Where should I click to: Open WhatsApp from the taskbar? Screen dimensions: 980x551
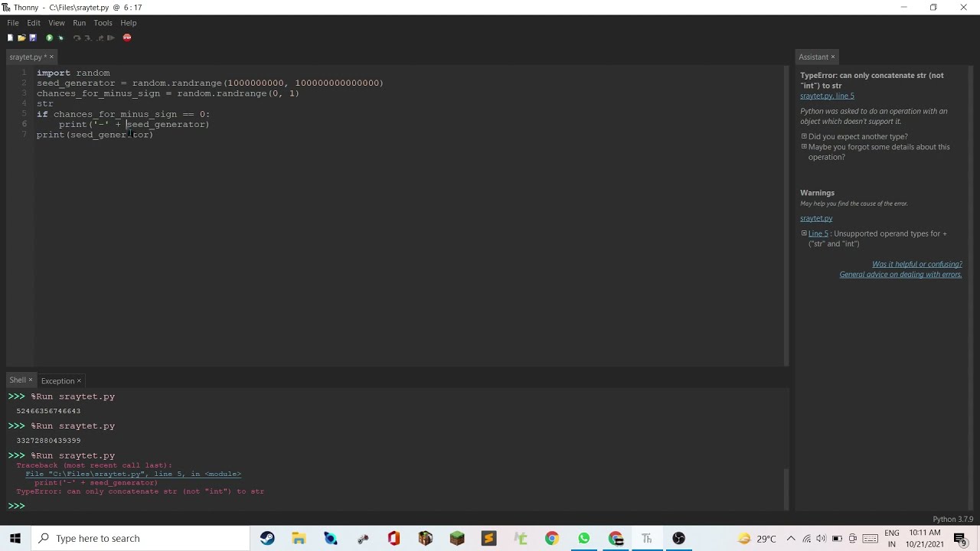[583, 538]
